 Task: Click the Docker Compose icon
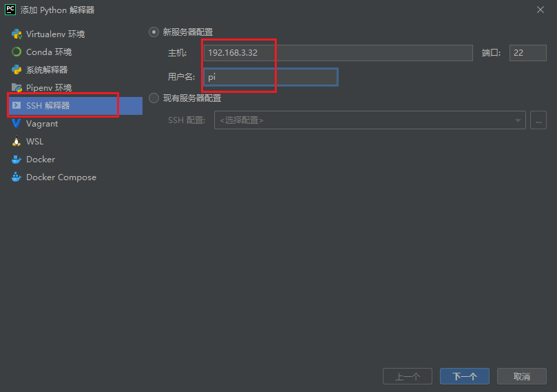tap(17, 177)
